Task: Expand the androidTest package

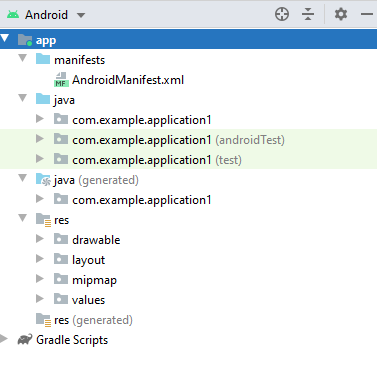Action: point(40,138)
